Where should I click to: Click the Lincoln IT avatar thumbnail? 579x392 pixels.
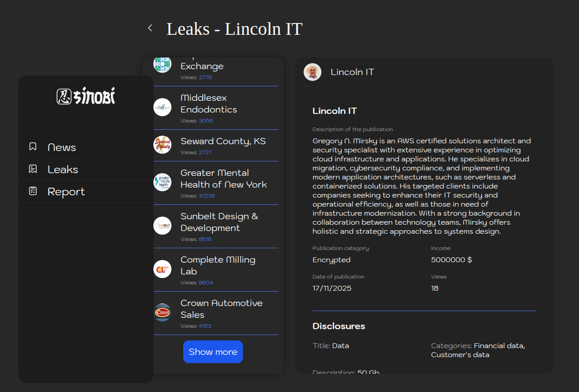click(313, 72)
